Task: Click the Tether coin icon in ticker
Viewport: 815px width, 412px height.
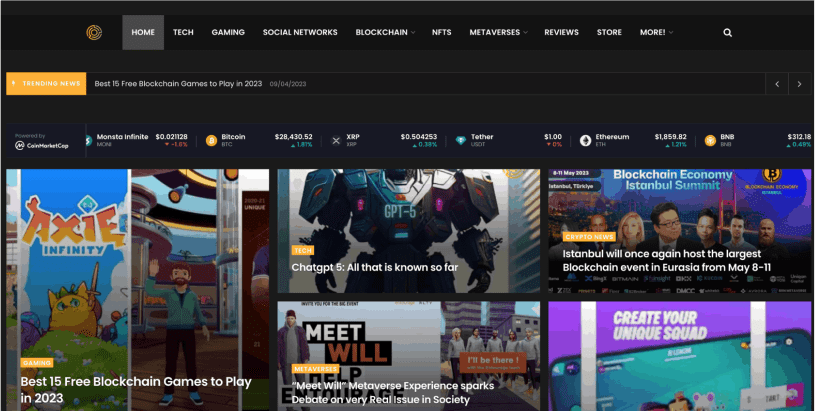Action: (461, 140)
